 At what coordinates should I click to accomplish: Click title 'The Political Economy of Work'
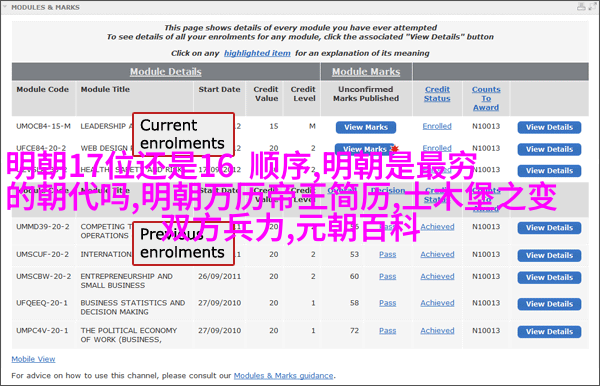click(129, 335)
